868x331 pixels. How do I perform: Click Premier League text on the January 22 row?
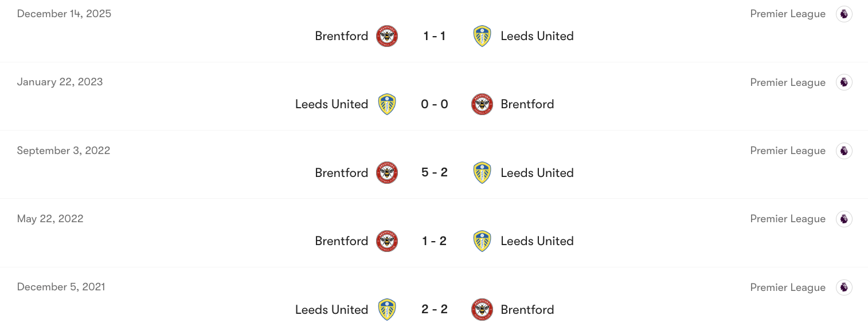(788, 82)
